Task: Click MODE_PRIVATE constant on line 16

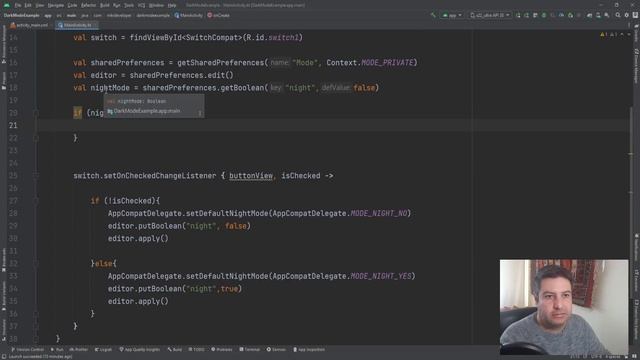Action: coord(387,62)
